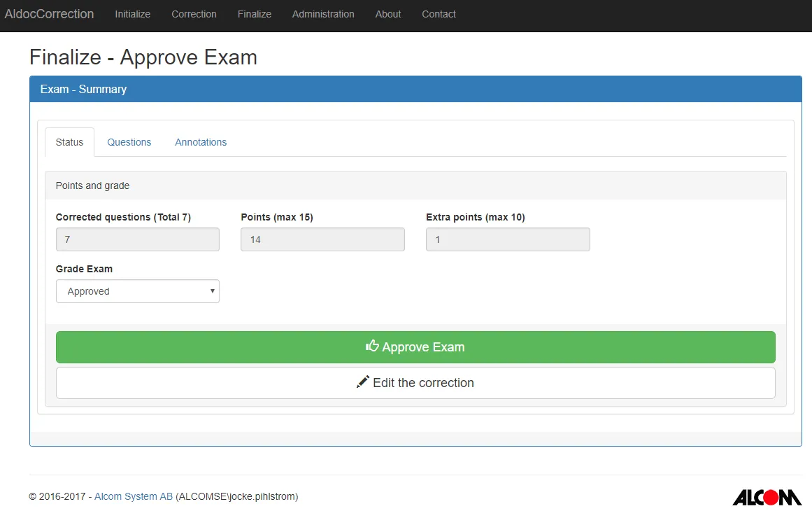Viewport: 812px width, 518px height.
Task: Click the Points (max 15) label
Action: [277, 217]
